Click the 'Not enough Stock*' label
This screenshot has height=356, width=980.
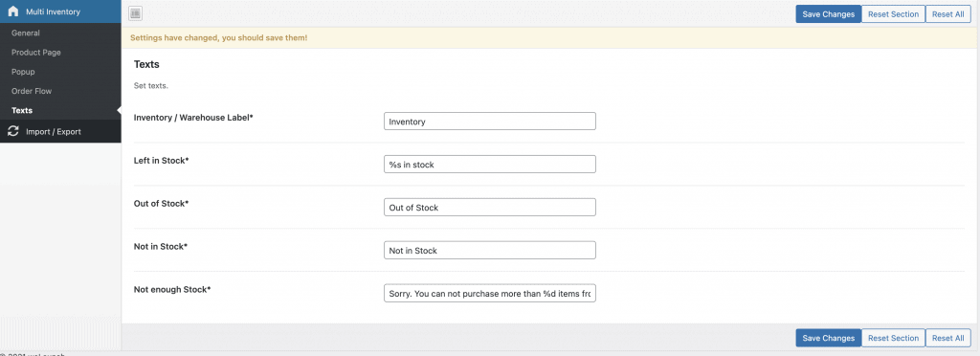172,290
